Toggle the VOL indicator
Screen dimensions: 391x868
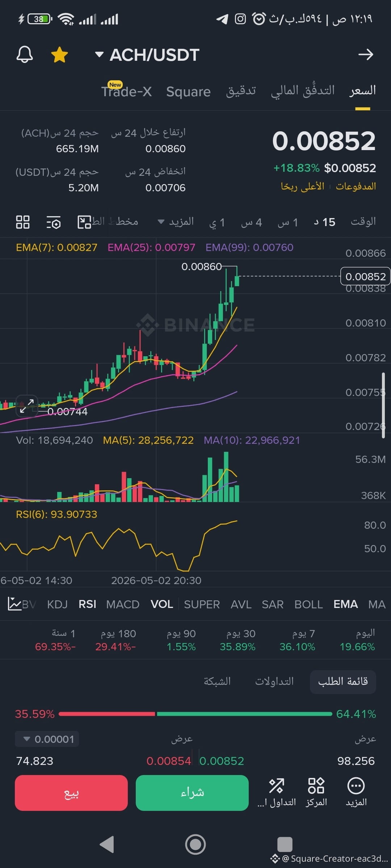162,604
